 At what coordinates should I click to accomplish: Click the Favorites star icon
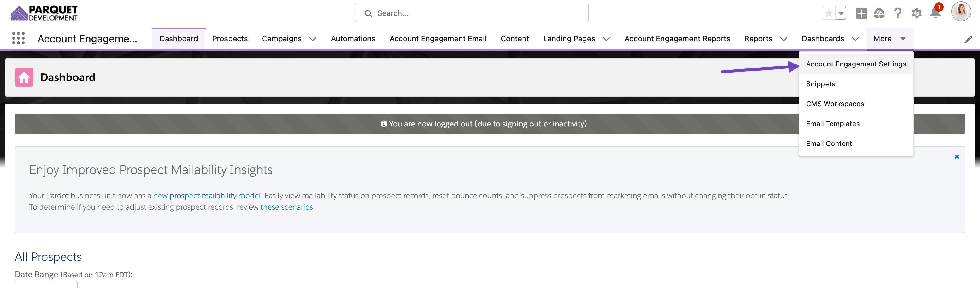[828, 13]
